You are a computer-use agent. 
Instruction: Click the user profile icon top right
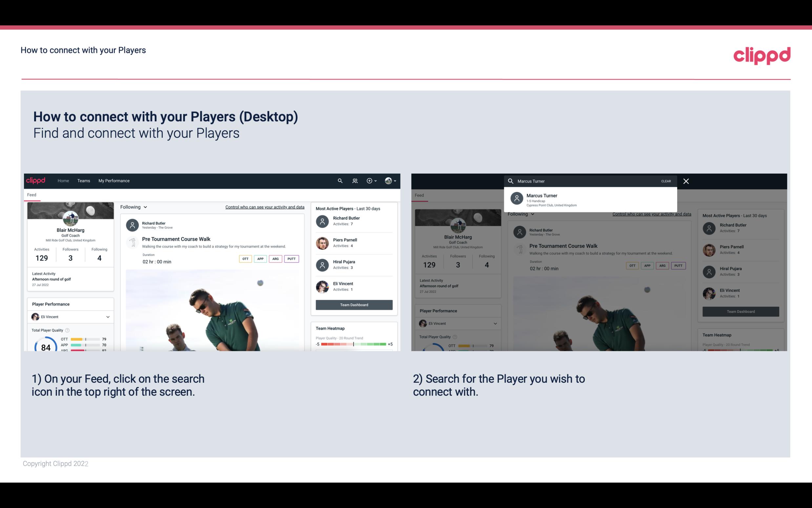pos(389,181)
